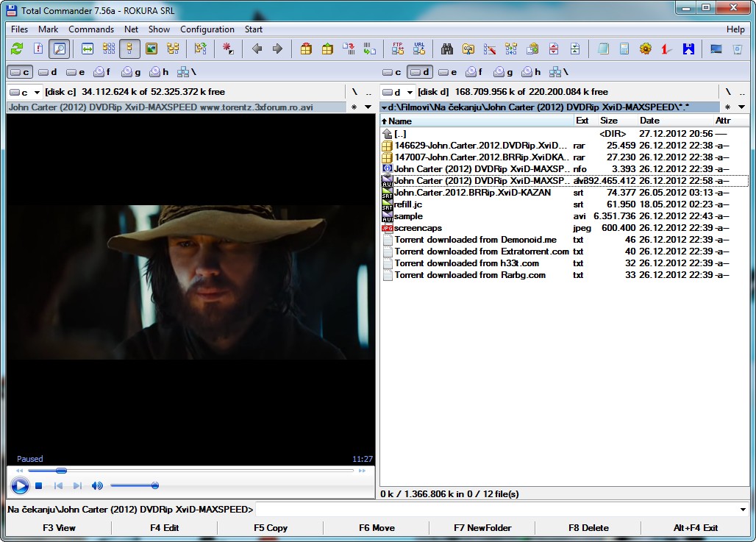Click the unpack files box icon
Image resolution: width=756 pixels, height=542 pixels.
tap(327, 49)
